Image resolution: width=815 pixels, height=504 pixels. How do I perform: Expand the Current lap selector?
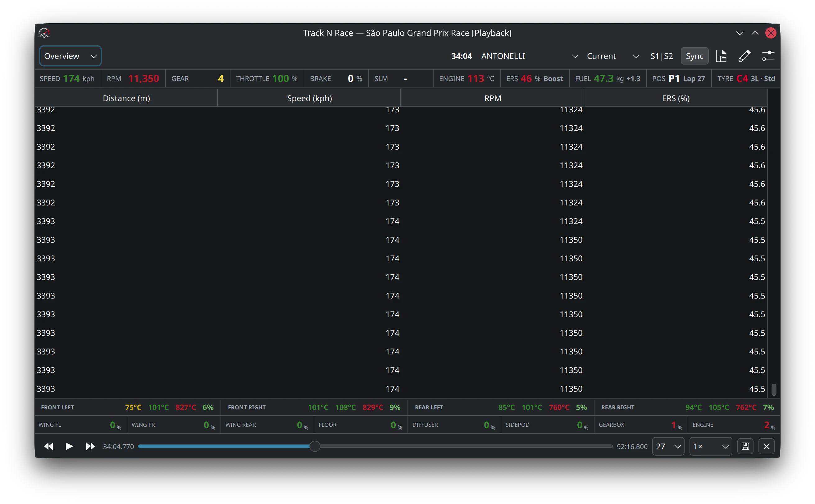click(612, 56)
